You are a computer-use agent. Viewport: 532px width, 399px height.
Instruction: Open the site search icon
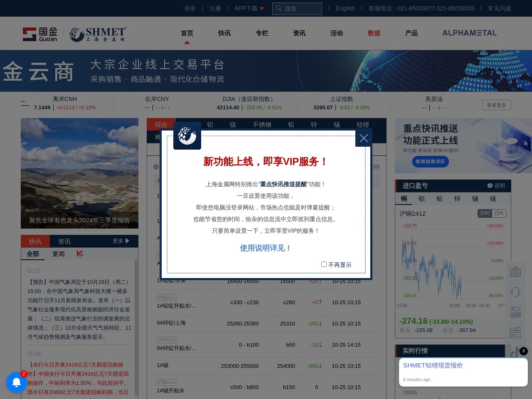(278, 8)
